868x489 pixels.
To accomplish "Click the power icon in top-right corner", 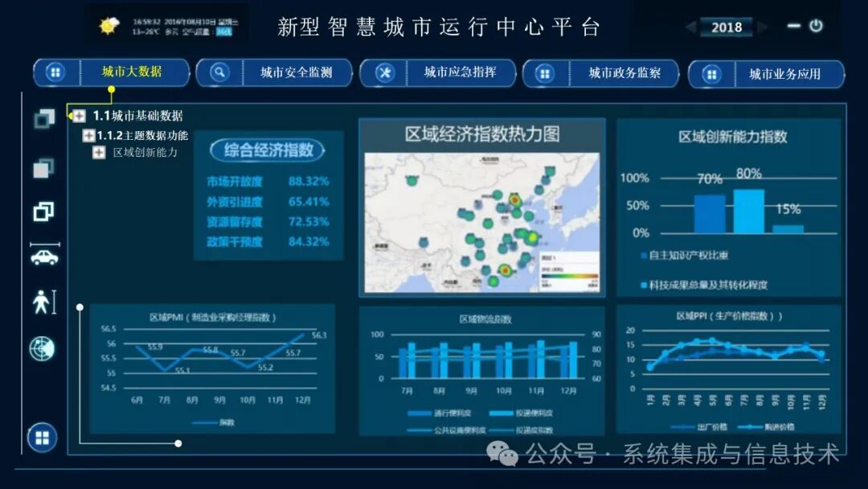I will point(816,26).
